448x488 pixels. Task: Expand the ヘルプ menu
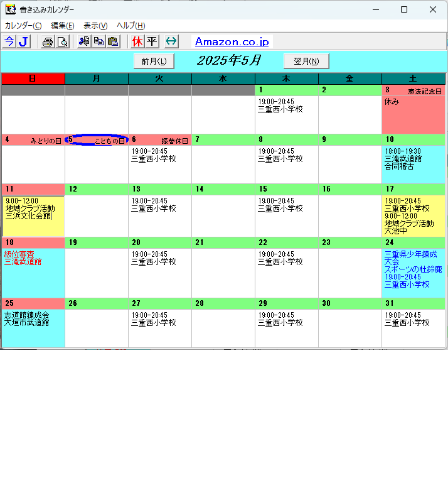coord(131,26)
